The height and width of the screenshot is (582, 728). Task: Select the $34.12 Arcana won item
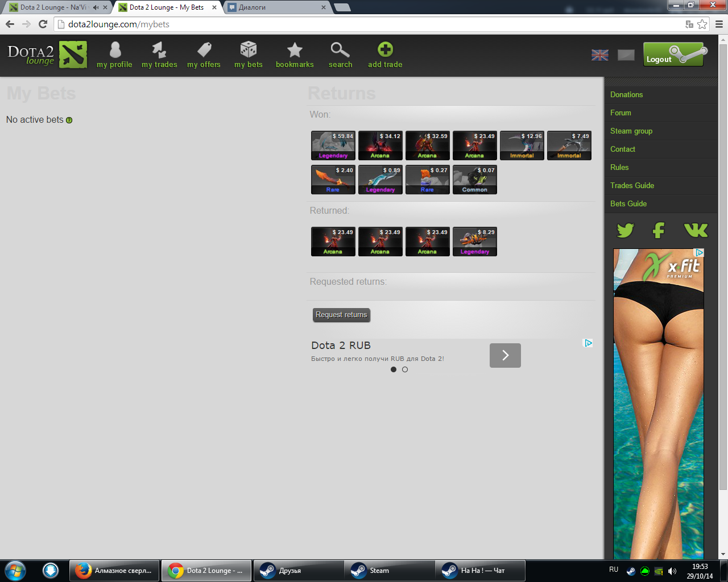point(380,145)
